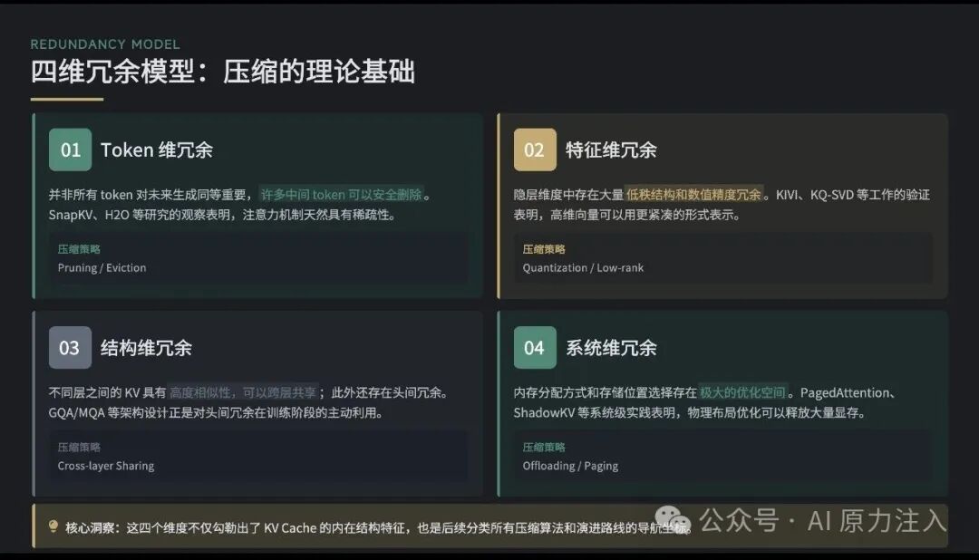Click the REDUNDANCY MODEL caption
This screenshot has width=979, height=560.
point(105,44)
